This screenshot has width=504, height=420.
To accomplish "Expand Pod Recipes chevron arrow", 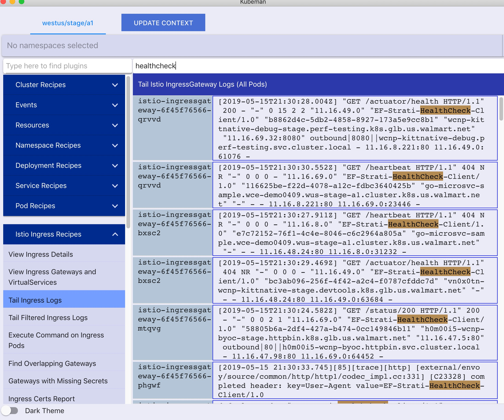I will 115,206.
